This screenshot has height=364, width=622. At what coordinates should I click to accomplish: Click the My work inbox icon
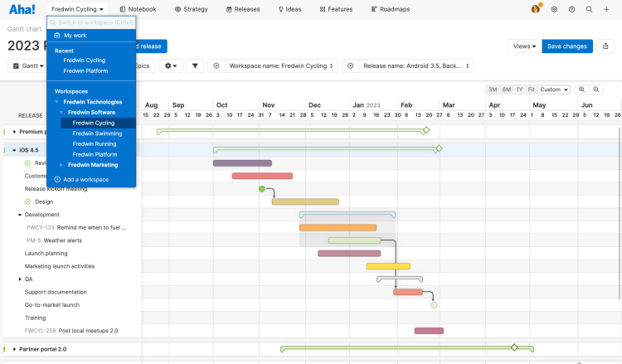click(x=57, y=36)
